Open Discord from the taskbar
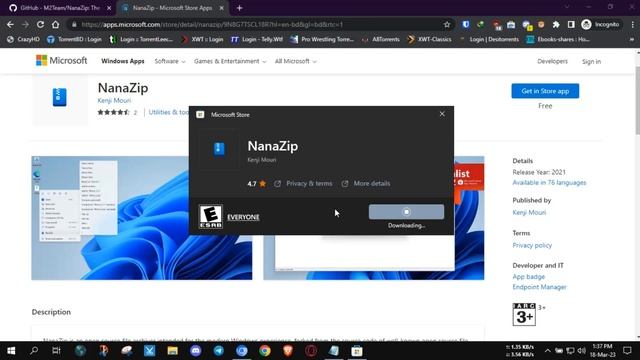This screenshot has height=360, width=640. point(196,351)
